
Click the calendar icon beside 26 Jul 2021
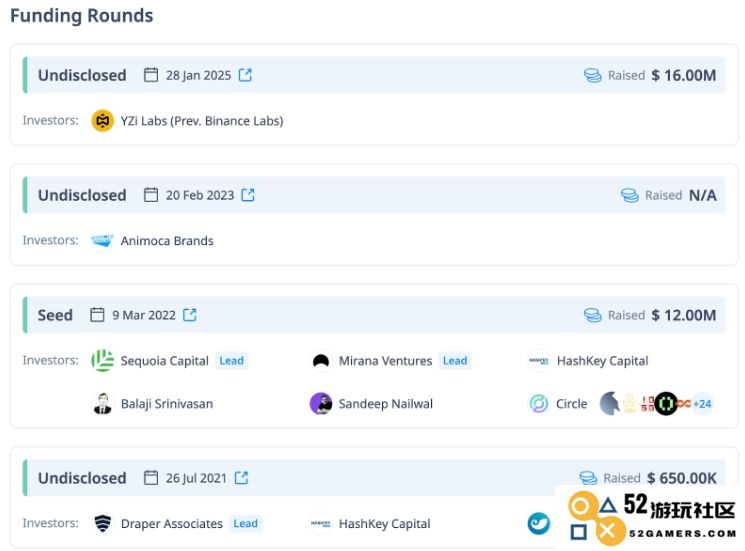click(151, 477)
